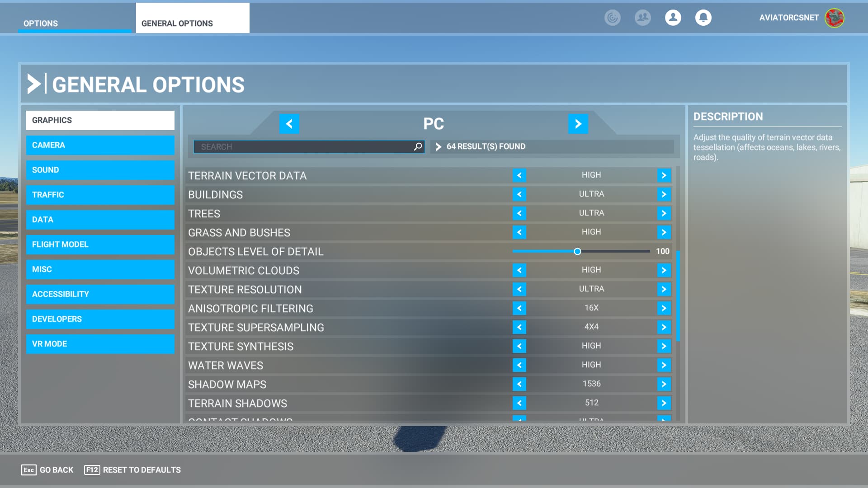Viewport: 868px width, 488px height.
Task: Adjust Objects Level of Detail slider
Action: 577,251
